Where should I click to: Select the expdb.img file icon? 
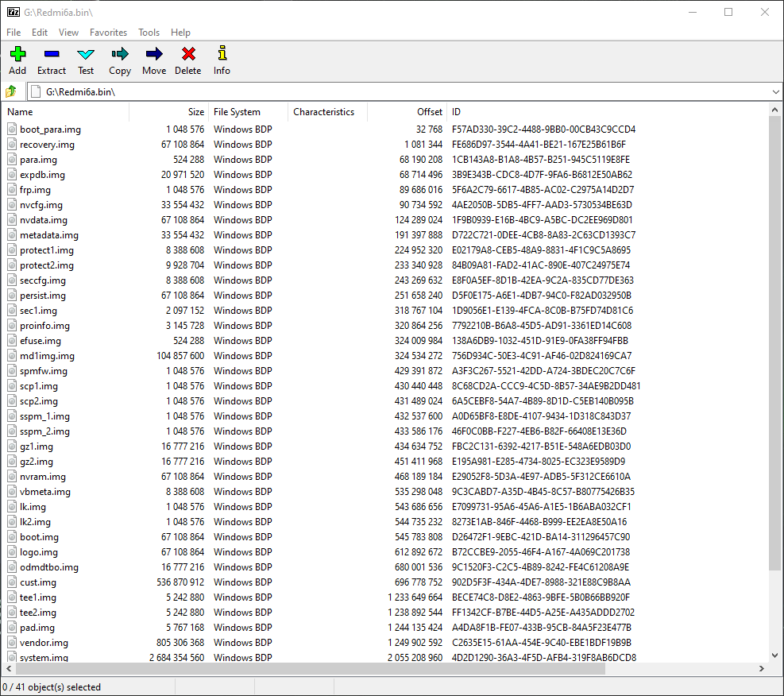coord(12,175)
